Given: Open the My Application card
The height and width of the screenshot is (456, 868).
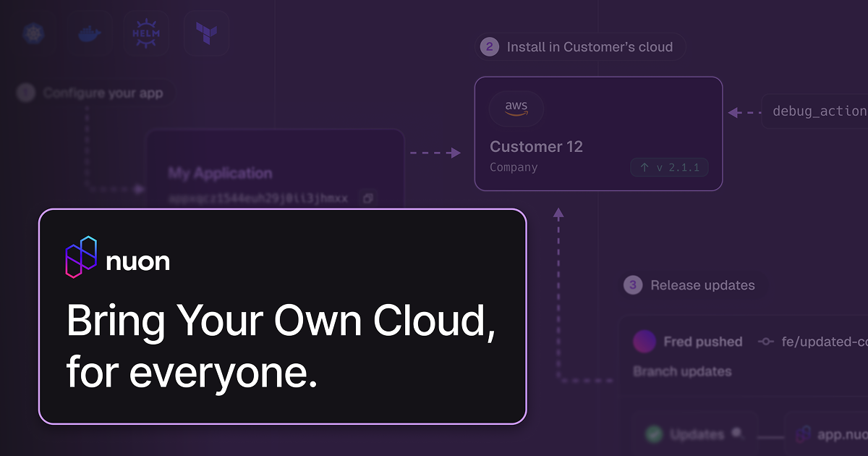Looking at the screenshot, I should click(220, 173).
